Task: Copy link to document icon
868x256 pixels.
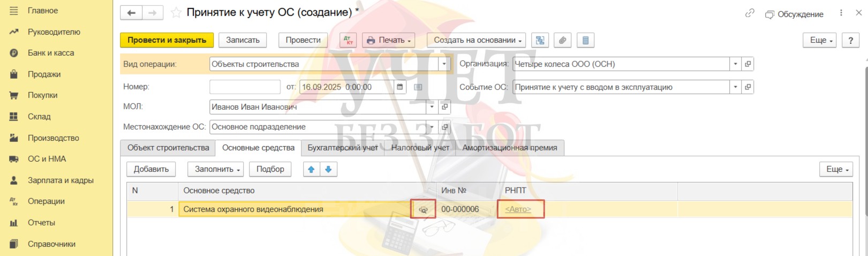Action: 750,13
